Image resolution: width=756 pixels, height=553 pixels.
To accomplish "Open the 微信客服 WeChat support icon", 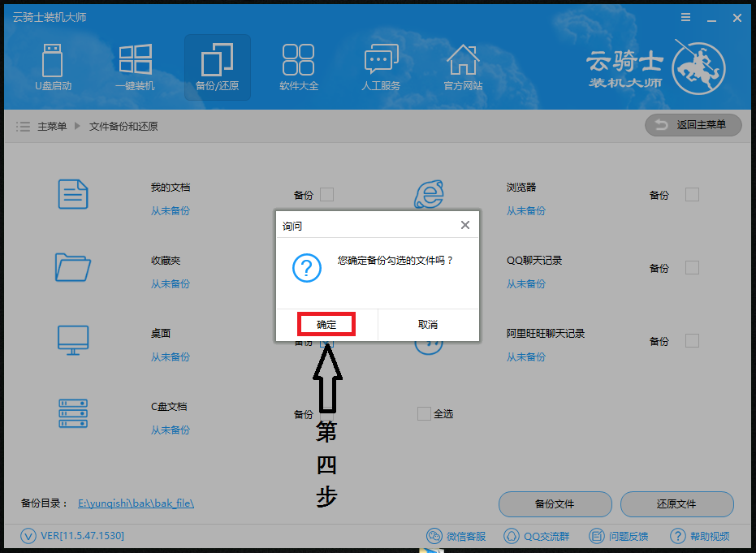I will pos(434,536).
